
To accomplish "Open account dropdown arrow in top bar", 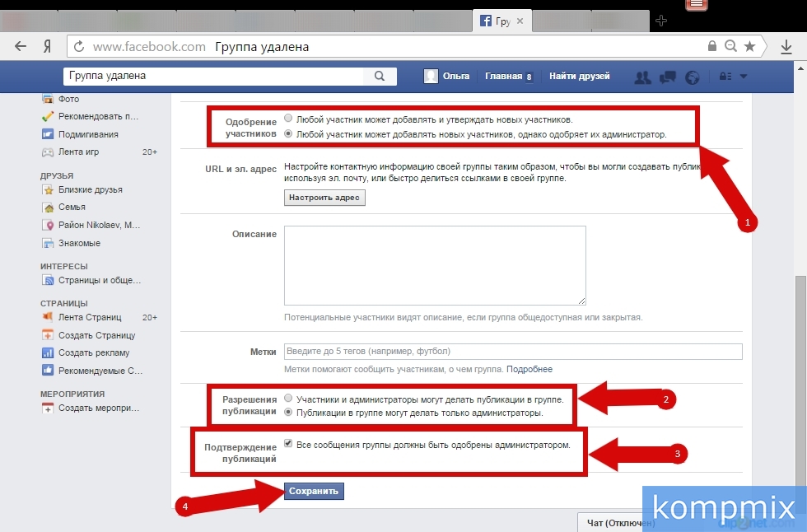I will [x=744, y=77].
